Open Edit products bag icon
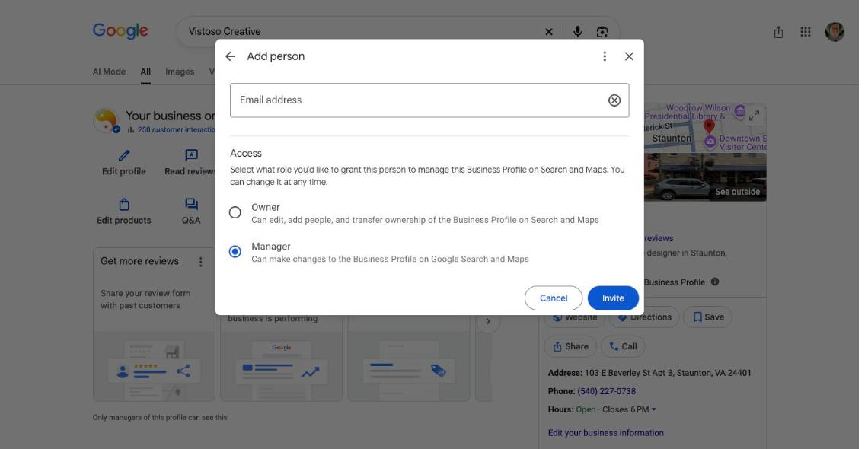The width and height of the screenshot is (868, 449). [x=124, y=205]
